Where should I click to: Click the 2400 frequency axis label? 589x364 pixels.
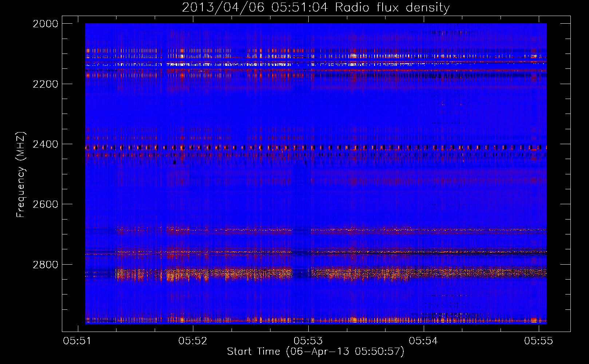click(x=46, y=144)
